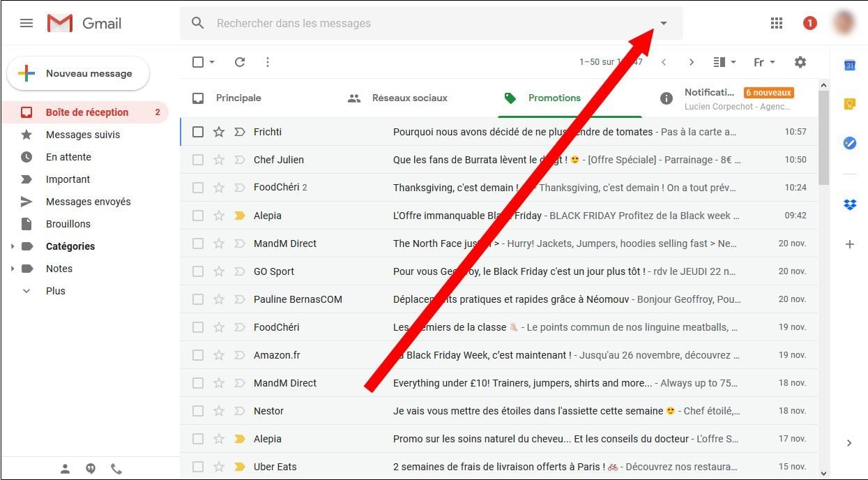Open Google Keep side panel

[x=850, y=104]
